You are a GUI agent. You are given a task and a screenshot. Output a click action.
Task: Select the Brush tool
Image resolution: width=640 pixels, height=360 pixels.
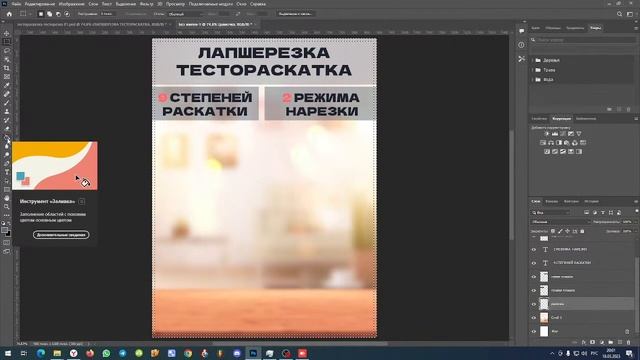[x=7, y=102]
